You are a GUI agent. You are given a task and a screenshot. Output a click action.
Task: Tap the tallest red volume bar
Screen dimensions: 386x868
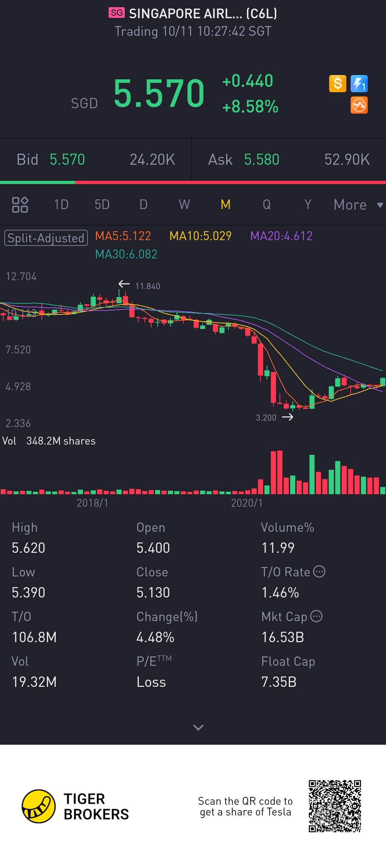[x=279, y=472]
